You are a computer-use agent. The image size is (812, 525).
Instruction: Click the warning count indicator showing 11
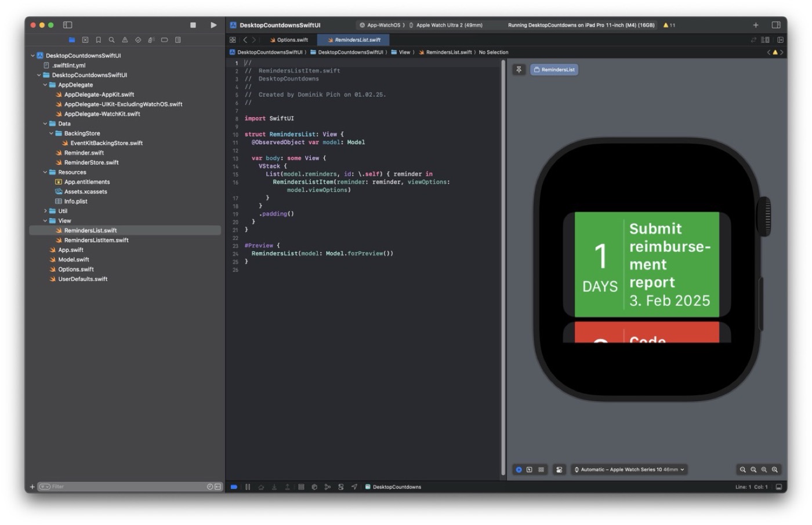[x=669, y=25]
